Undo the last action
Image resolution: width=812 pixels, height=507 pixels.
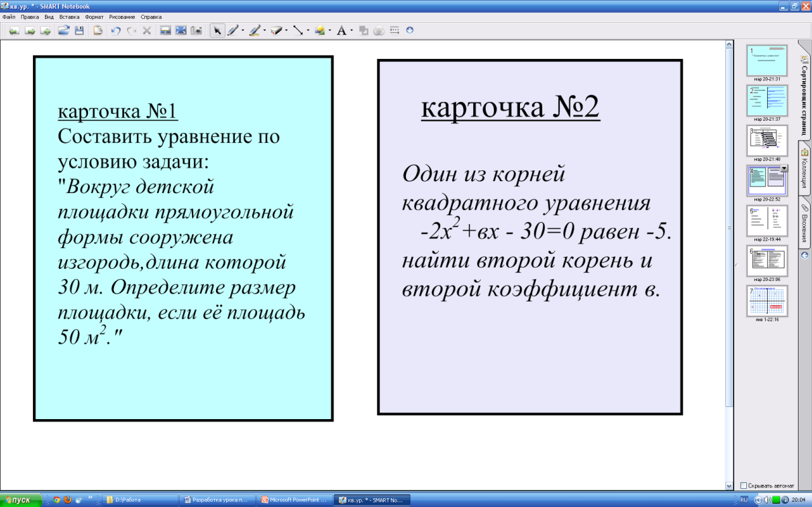(115, 31)
